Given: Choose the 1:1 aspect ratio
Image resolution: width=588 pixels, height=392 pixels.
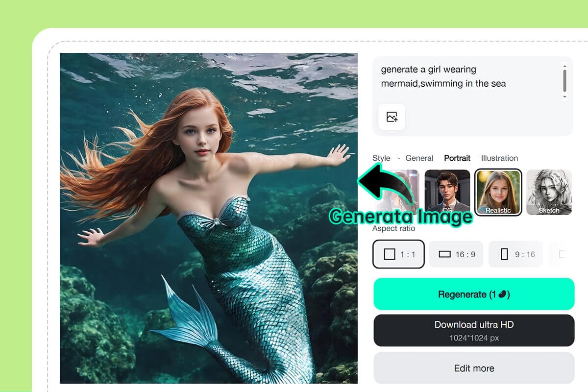Looking at the screenshot, I should (398, 254).
